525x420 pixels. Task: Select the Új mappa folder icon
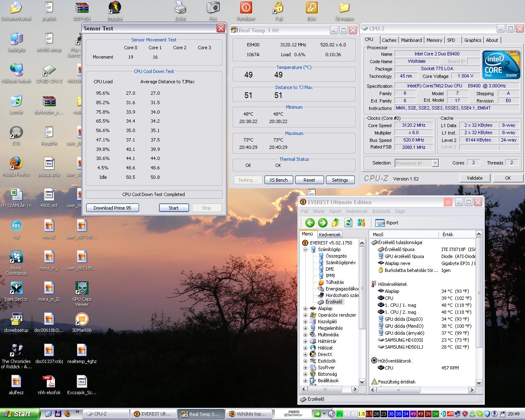point(344,11)
